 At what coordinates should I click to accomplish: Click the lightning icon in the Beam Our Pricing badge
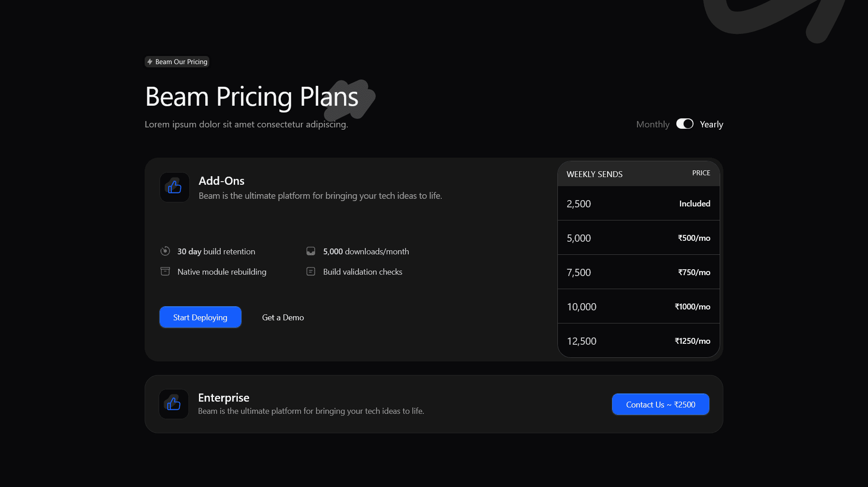click(x=150, y=62)
